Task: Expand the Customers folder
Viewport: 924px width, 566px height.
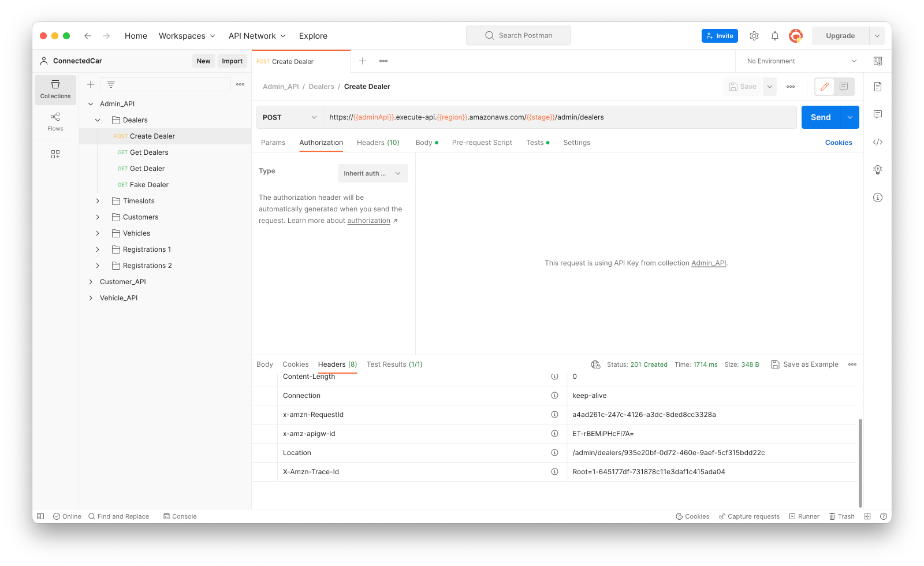Action: tap(98, 217)
